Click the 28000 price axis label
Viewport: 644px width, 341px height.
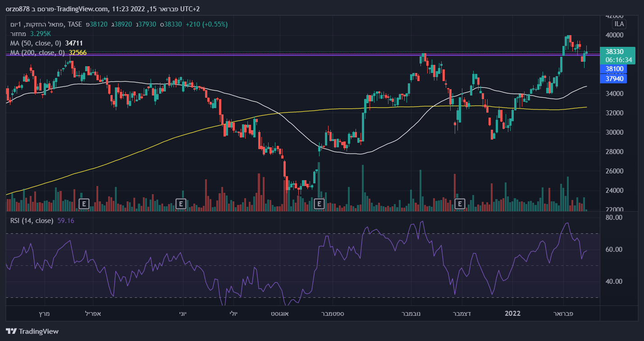[614, 152]
